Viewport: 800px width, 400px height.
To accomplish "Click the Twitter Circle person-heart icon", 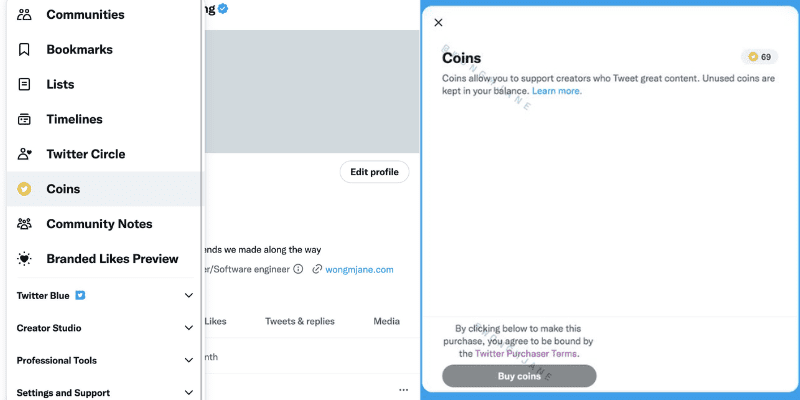I will [25, 155].
